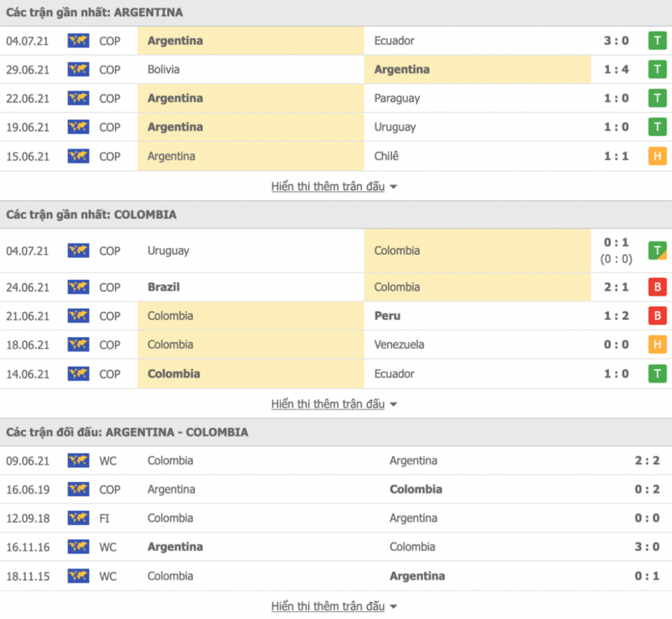Expand more head-to-head Argentina–Colombia matches
Image resolution: width=672 pixels, height=619 pixels.
(x=334, y=606)
